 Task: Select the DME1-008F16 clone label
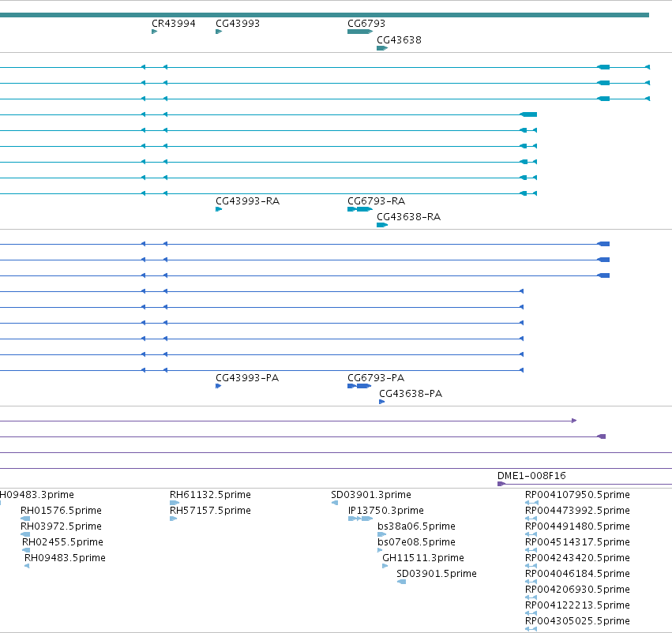(x=531, y=476)
